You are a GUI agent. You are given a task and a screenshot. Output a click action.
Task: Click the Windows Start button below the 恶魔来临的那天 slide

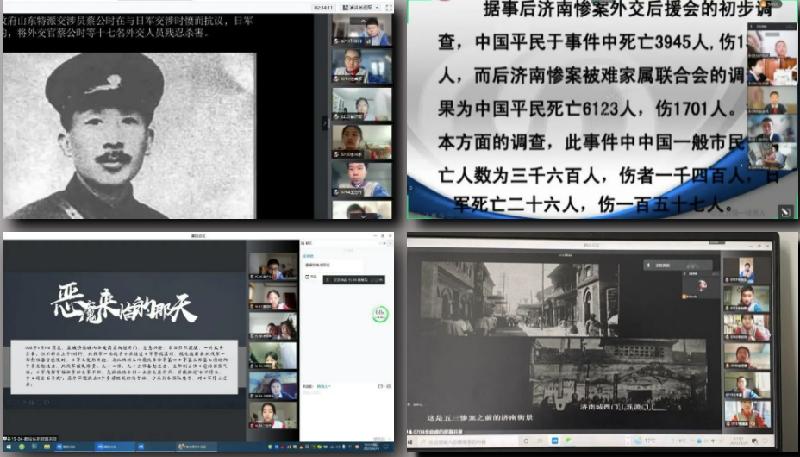pyautogui.click(x=8, y=447)
